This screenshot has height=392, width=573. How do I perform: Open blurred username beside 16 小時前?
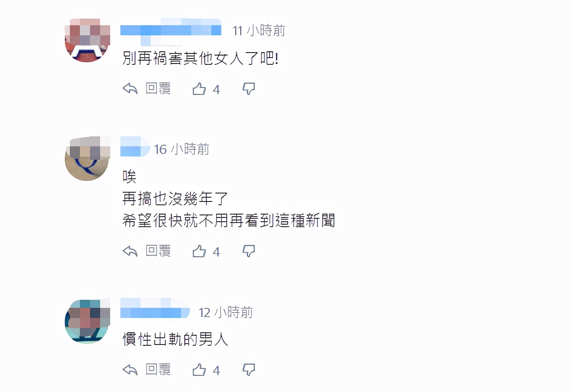(x=135, y=147)
